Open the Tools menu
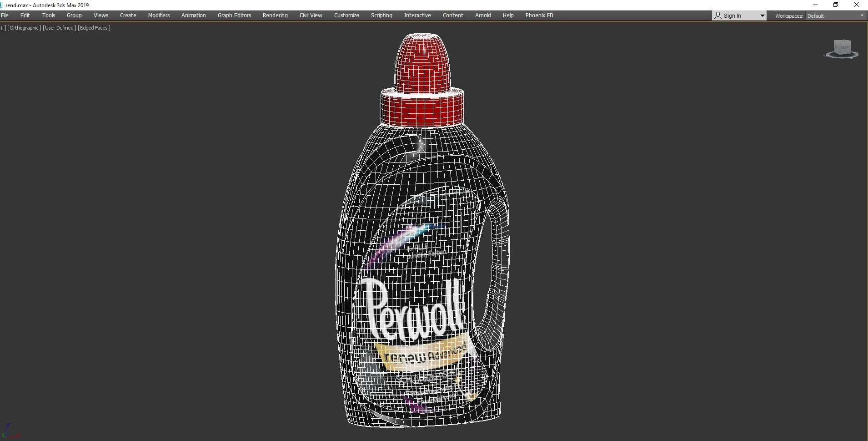868x441 pixels. pyautogui.click(x=49, y=15)
